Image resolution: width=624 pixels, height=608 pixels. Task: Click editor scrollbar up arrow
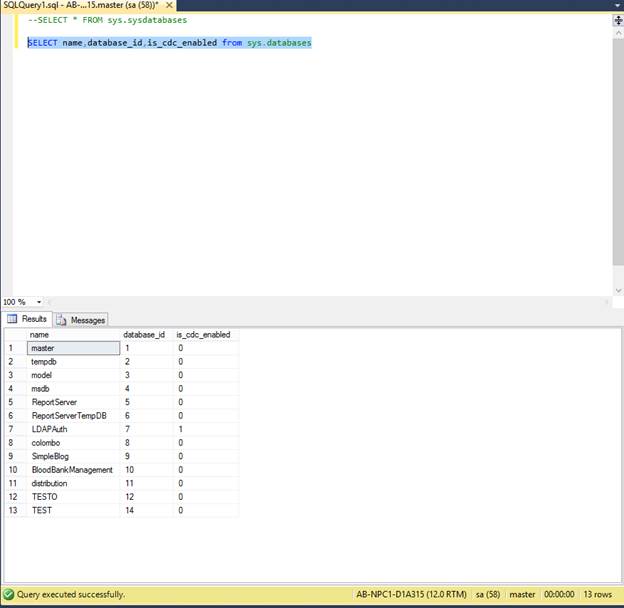618,34
